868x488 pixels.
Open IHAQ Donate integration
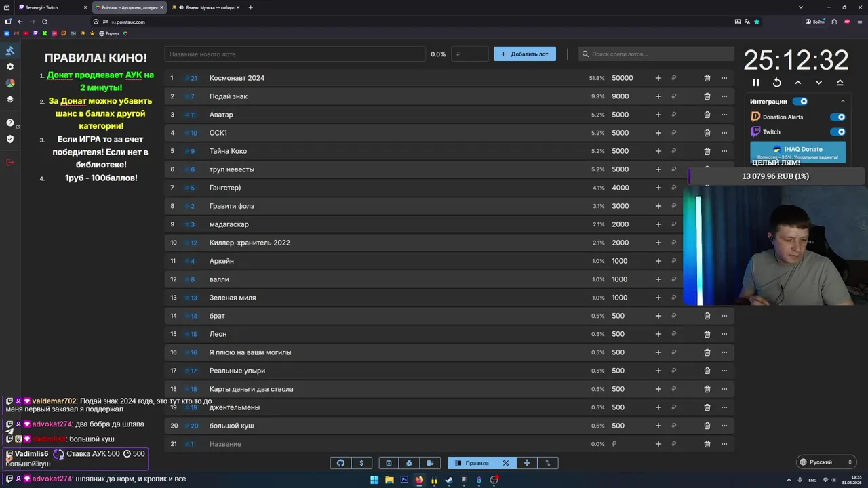pos(798,152)
